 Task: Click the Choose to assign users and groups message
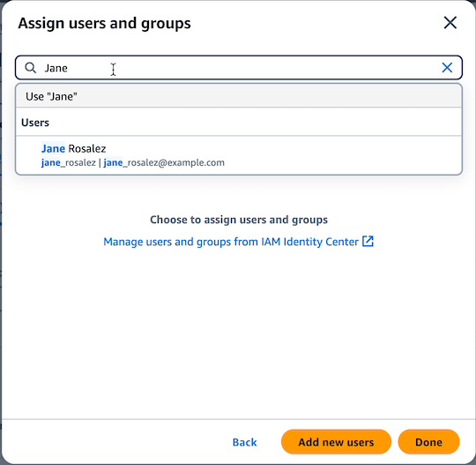click(239, 220)
